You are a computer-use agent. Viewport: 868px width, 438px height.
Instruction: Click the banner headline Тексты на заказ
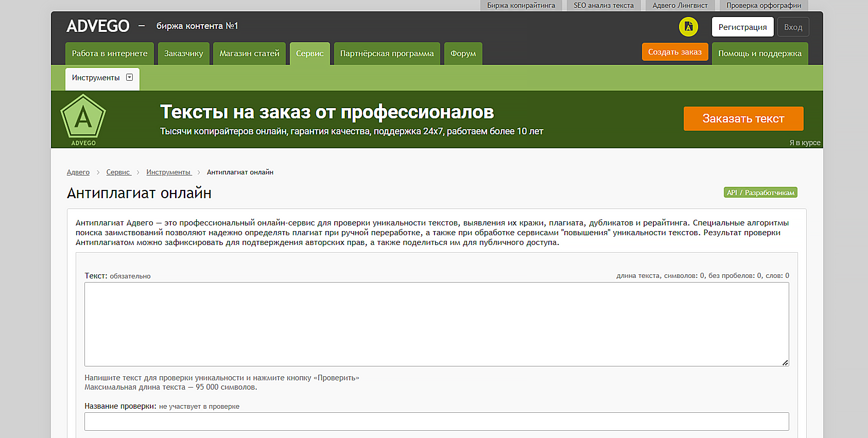tap(327, 112)
